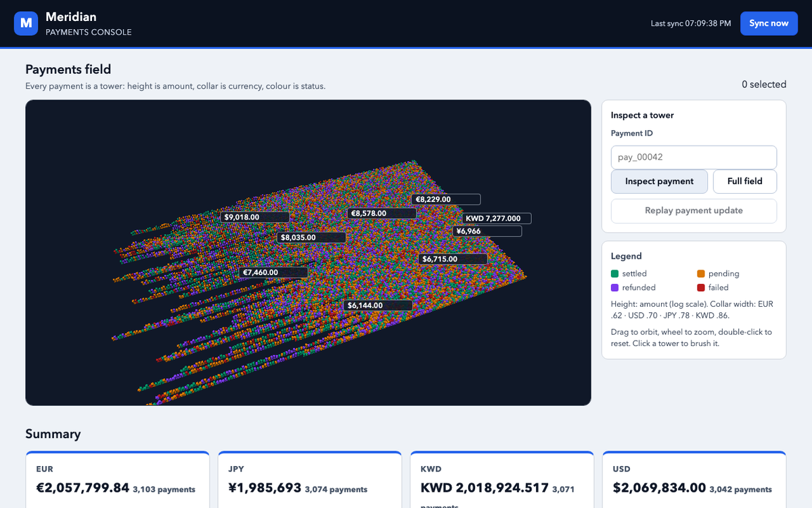Viewport: 812px width, 508px height.
Task: Click the EUR summary total €2,057,799.84
Action: [x=83, y=488]
